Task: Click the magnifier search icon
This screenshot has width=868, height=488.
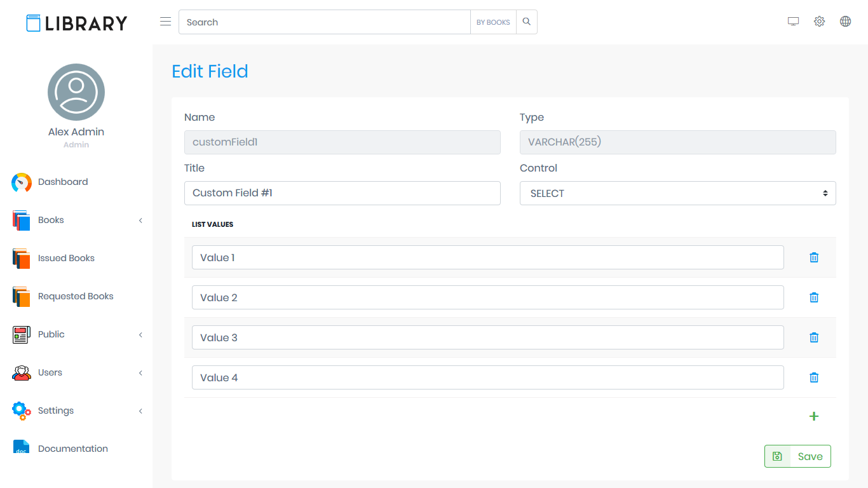Action: click(527, 22)
